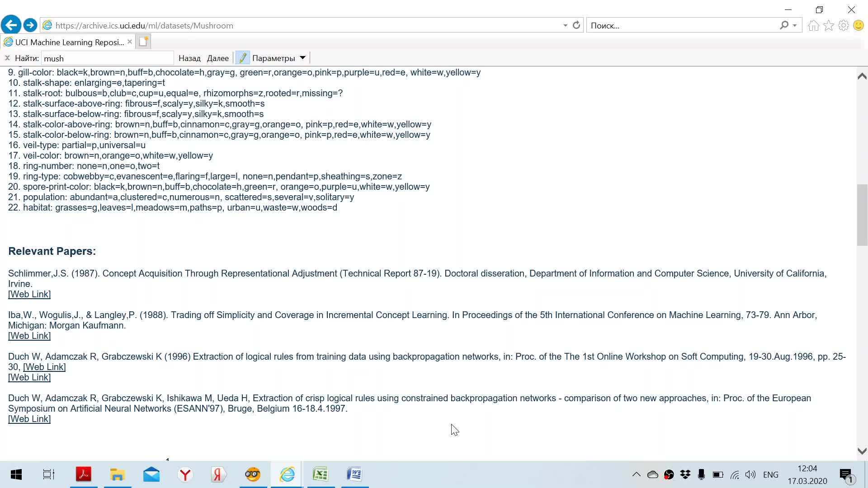This screenshot has width=868, height=488.
Task: Click the vertical scrollbar thumb
Action: click(862, 215)
